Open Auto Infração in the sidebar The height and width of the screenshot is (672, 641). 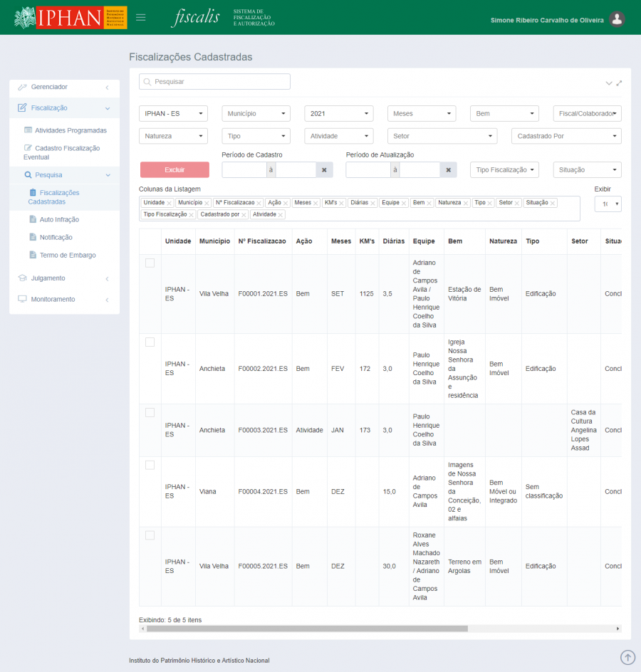point(59,220)
